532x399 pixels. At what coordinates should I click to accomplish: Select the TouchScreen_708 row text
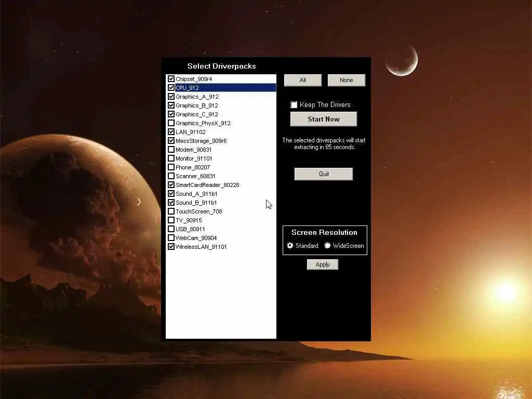tap(199, 211)
